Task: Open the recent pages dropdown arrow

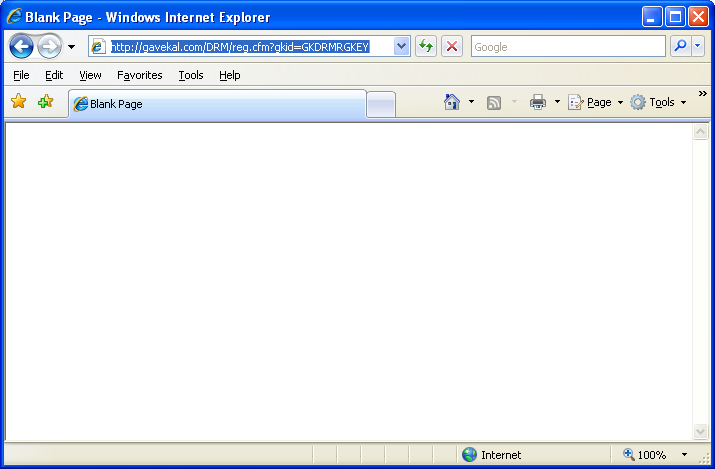Action: click(71, 47)
